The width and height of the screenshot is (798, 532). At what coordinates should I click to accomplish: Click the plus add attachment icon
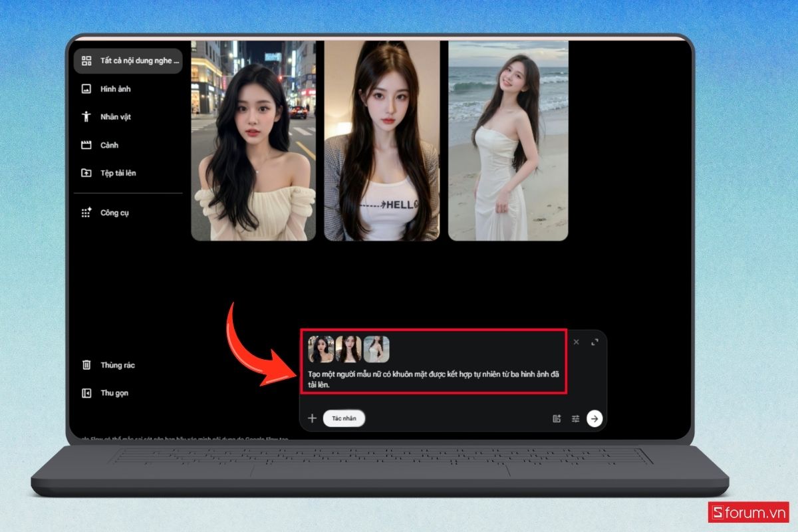click(x=312, y=418)
